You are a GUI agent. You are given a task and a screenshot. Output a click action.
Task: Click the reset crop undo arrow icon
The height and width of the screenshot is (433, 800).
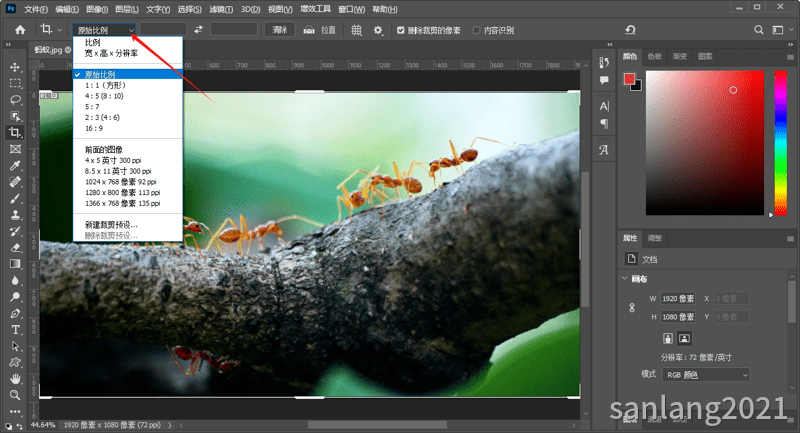tap(631, 30)
